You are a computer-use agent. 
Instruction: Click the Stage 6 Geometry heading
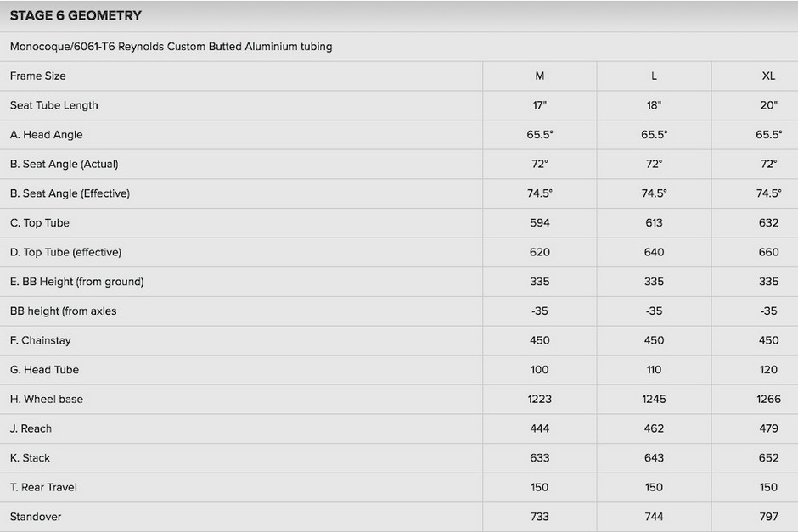76,16
